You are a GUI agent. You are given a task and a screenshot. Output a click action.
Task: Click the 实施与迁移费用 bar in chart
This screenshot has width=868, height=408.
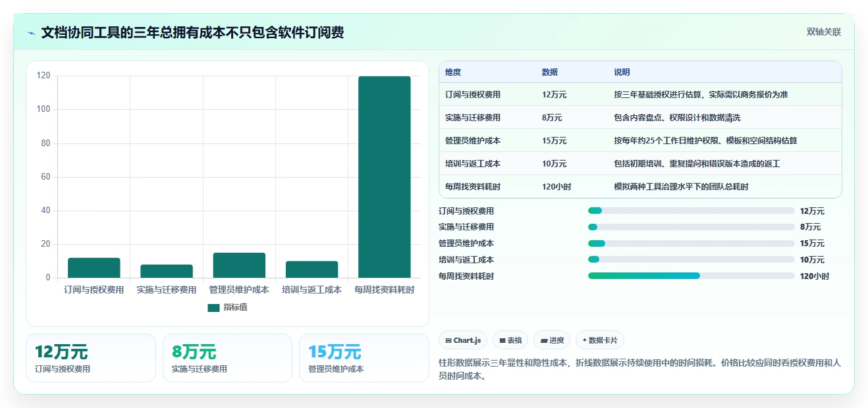(x=167, y=271)
